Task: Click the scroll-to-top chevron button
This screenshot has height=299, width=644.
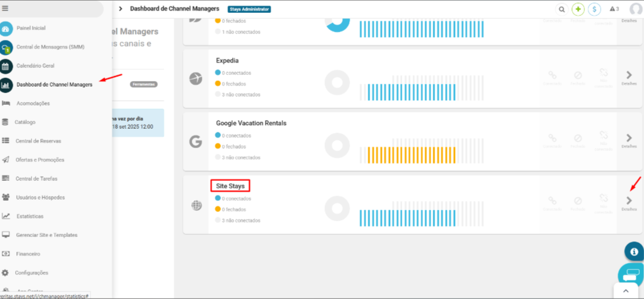Action: tap(626, 291)
